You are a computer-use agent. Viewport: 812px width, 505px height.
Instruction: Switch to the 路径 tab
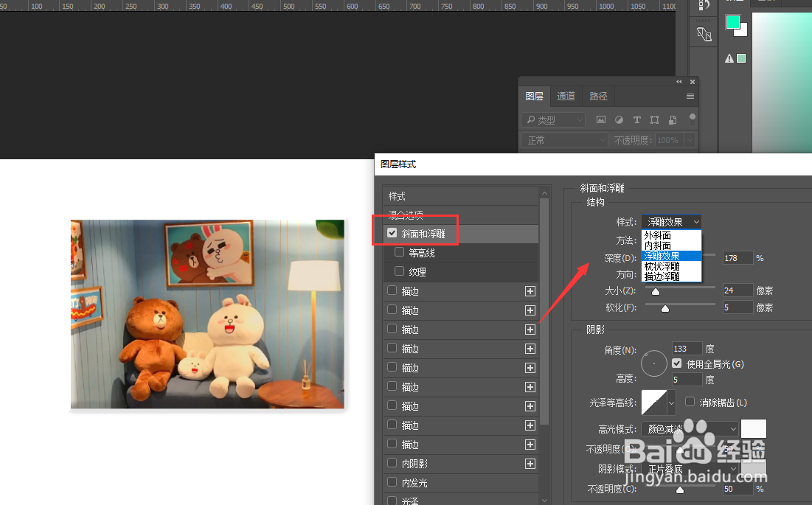(598, 97)
